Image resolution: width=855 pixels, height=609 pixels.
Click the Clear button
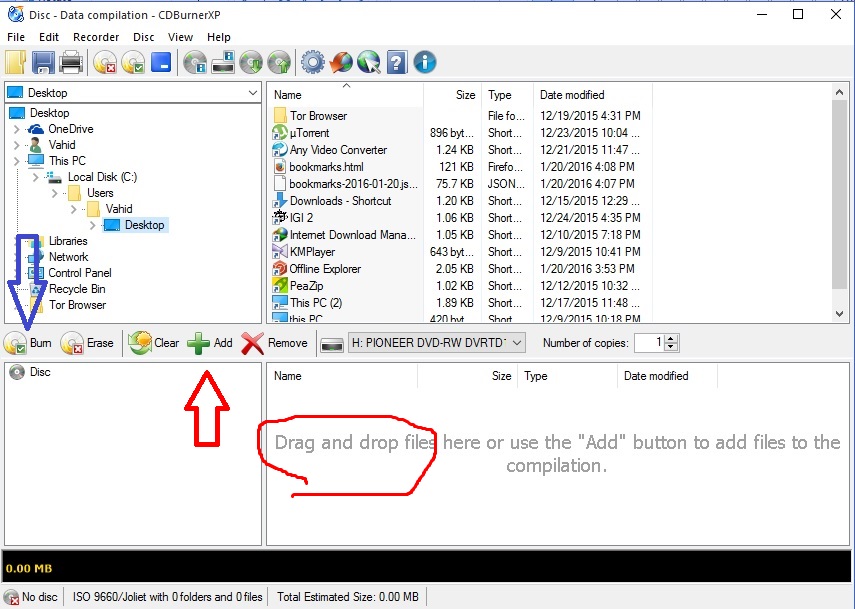[x=154, y=343]
